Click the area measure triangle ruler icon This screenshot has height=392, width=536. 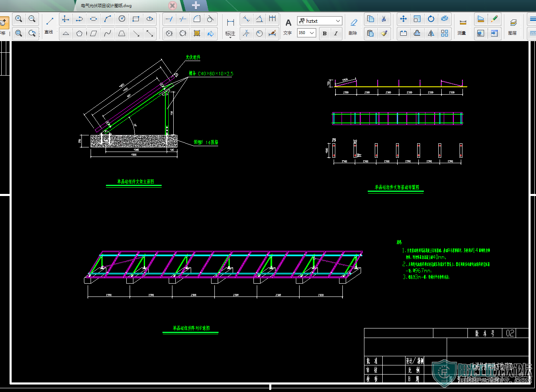(x=480, y=19)
